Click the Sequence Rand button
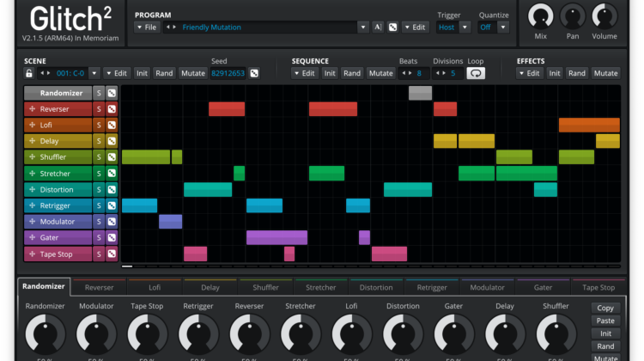 (352, 73)
